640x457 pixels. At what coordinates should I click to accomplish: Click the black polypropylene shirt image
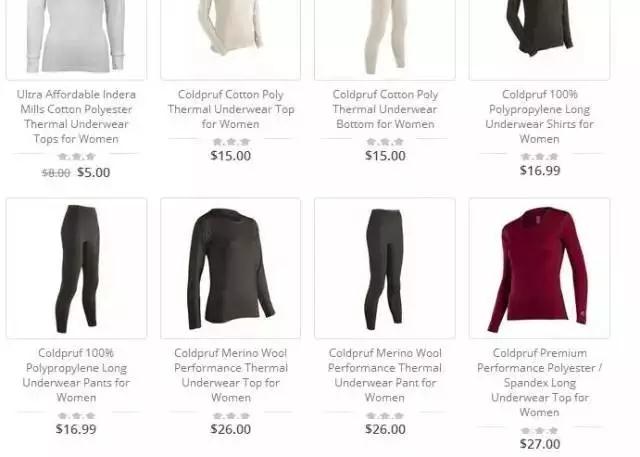tap(539, 40)
